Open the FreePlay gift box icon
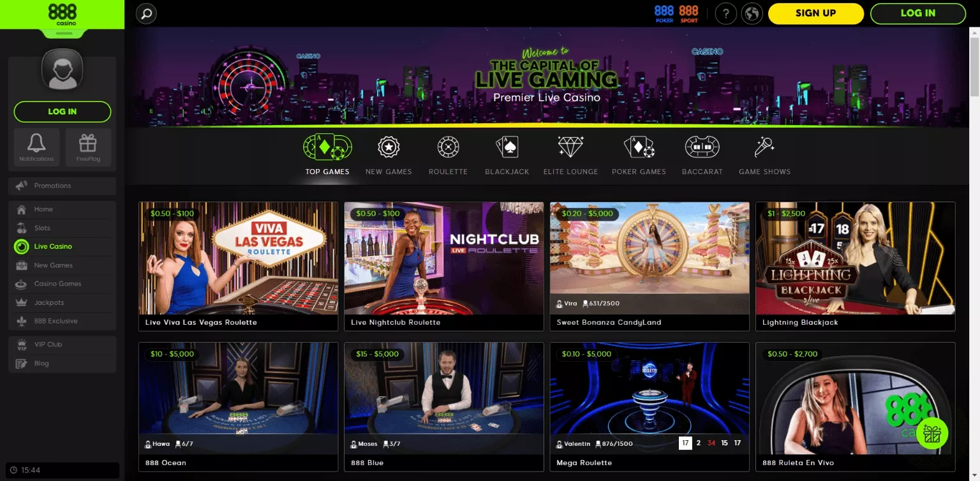980x481 pixels. tap(88, 147)
